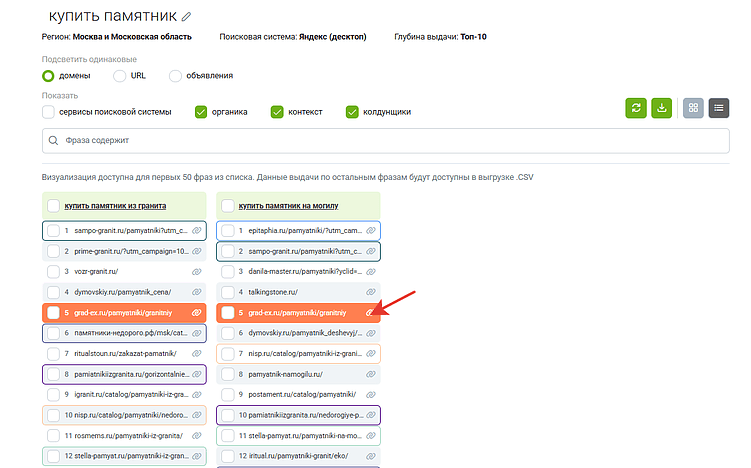Click link icon beside epitaphia.ru result
This screenshot has height=468, width=751.
click(370, 230)
